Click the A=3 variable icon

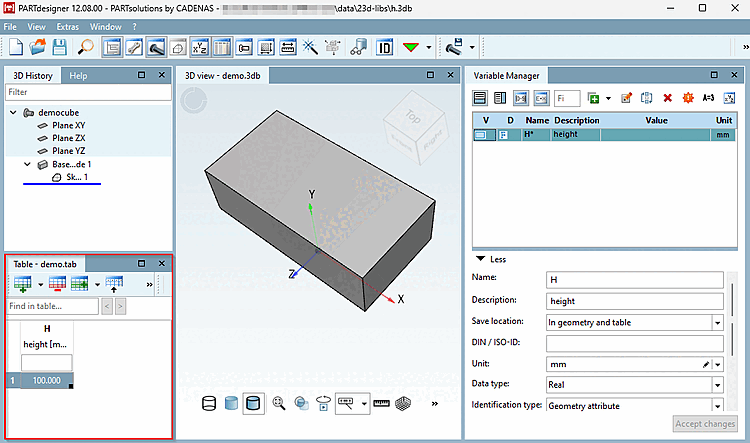click(x=708, y=98)
